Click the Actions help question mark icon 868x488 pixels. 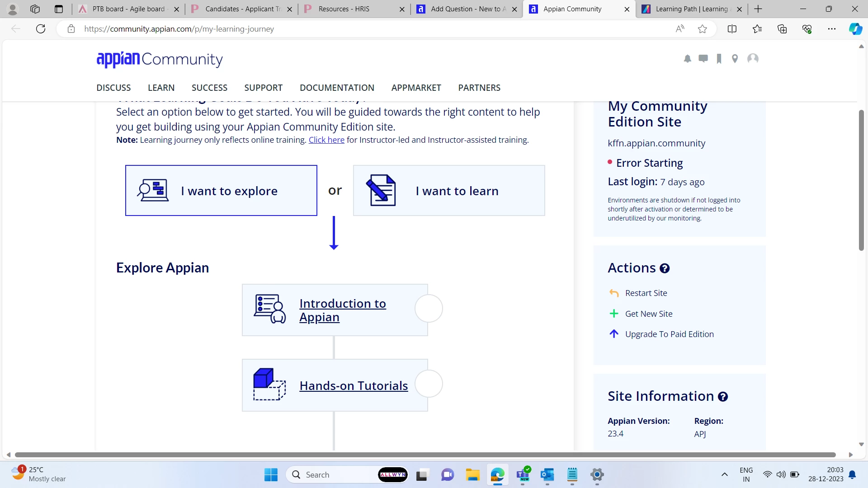point(665,268)
